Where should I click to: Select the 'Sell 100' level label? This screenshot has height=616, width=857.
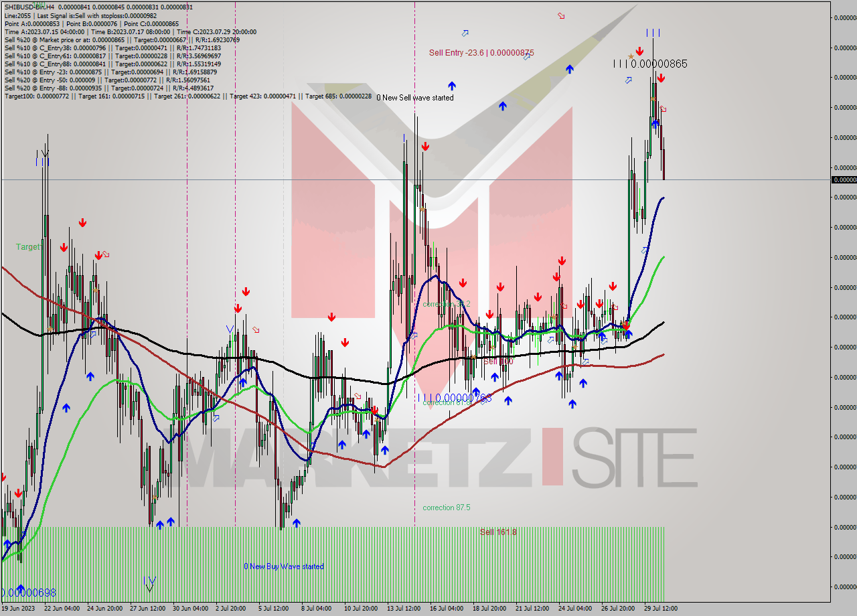[498, 361]
